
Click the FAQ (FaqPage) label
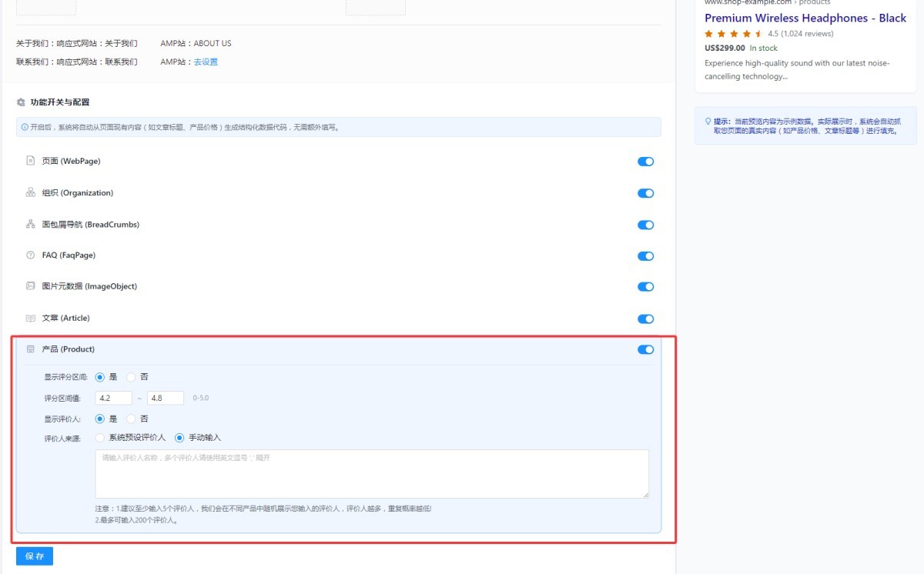(x=69, y=255)
